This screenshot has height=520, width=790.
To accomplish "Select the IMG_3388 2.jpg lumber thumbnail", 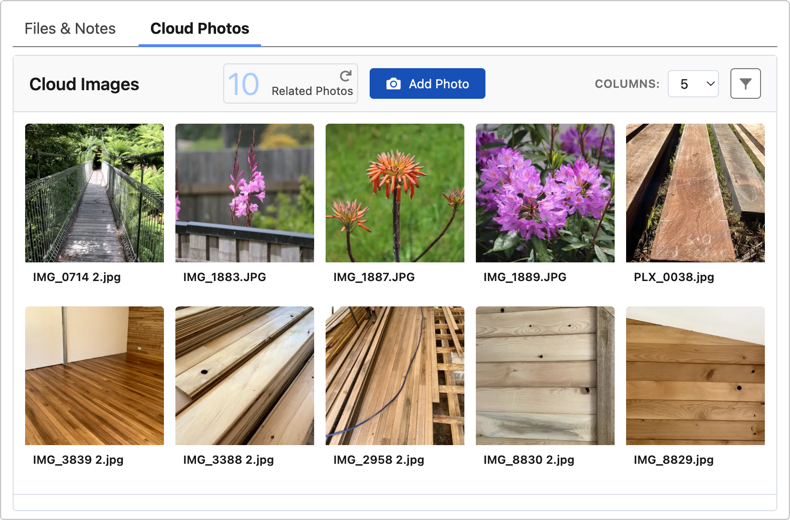I will pyautogui.click(x=244, y=376).
